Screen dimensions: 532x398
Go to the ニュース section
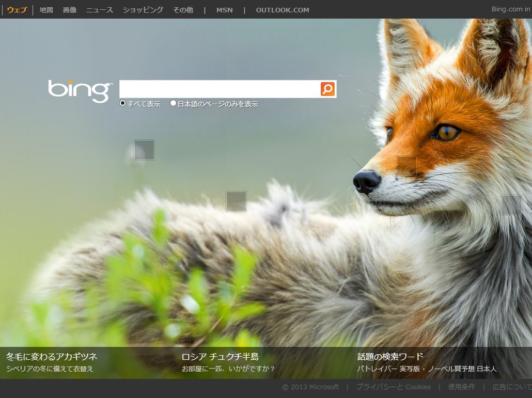click(x=99, y=10)
